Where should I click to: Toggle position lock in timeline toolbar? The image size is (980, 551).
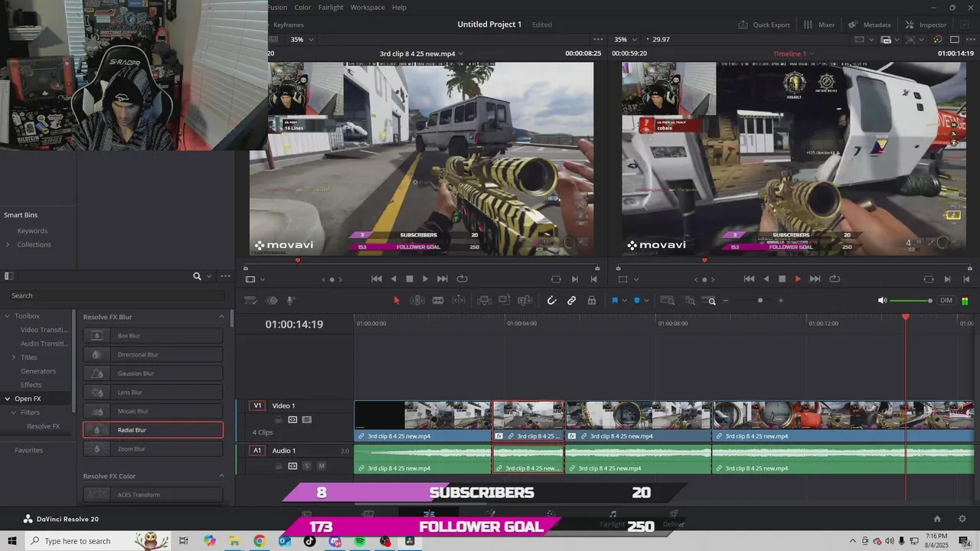[592, 301]
